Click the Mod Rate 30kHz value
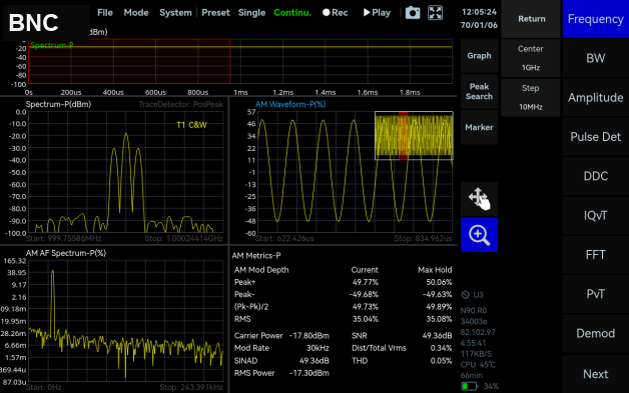This screenshot has height=393, width=629. 318,348
